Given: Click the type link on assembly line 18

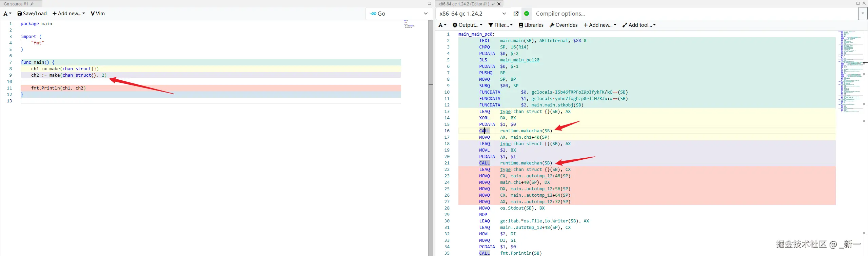Looking at the screenshot, I should 505,144.
